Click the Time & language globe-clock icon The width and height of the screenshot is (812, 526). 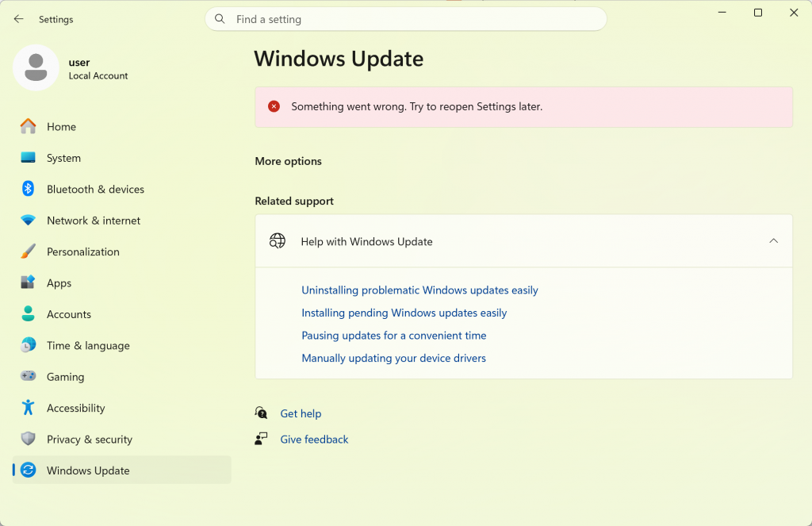tap(28, 345)
